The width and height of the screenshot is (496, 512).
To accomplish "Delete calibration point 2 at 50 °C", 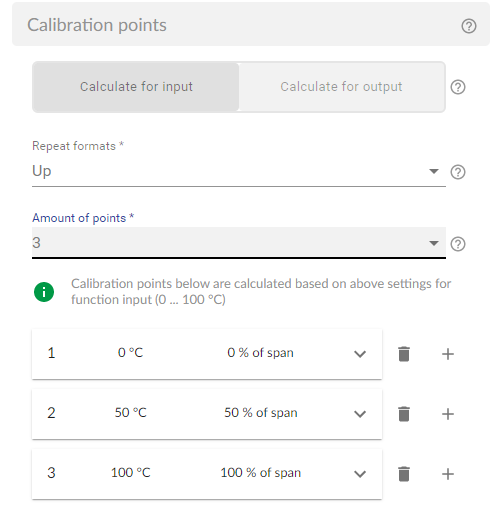I will (404, 414).
